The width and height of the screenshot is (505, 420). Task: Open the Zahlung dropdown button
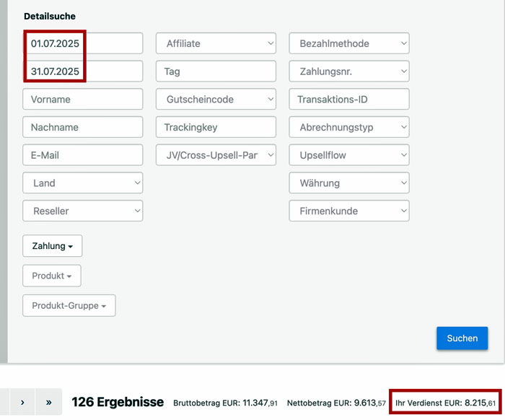click(53, 246)
